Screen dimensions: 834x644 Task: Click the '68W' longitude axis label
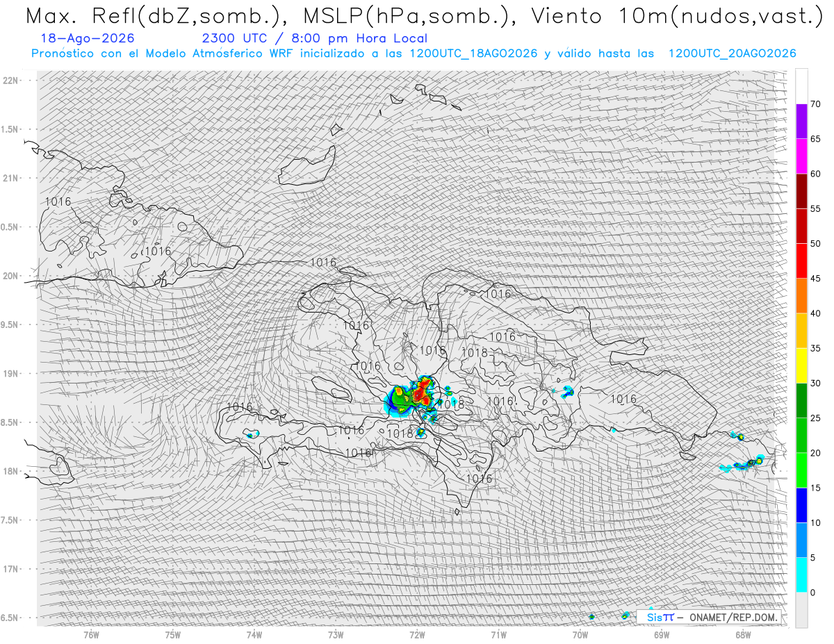(742, 634)
